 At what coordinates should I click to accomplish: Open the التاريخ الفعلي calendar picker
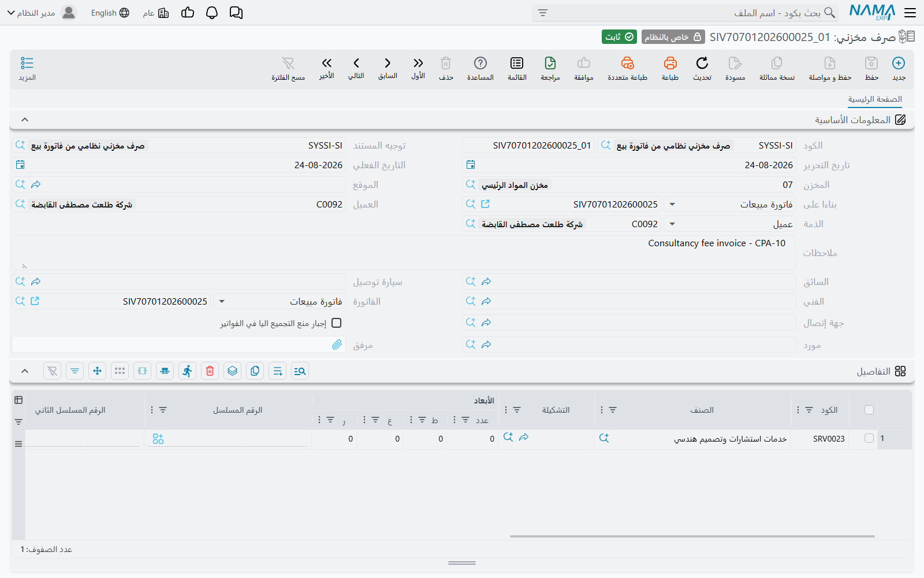tap(20, 165)
